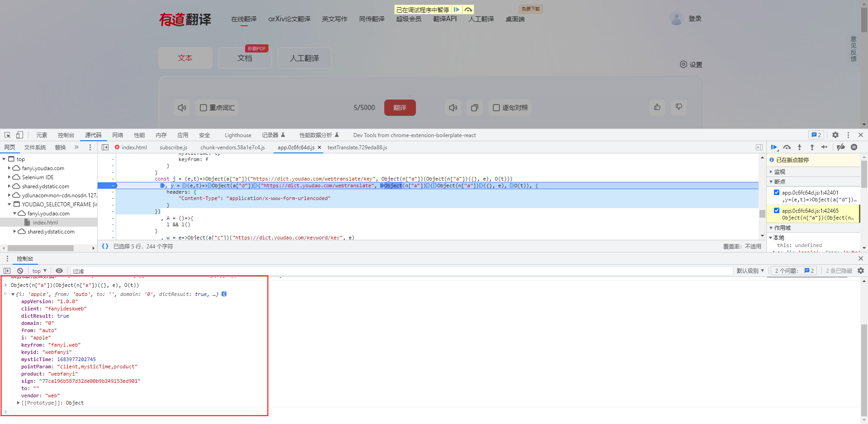Open the navigator pane three-dot menu
The width and height of the screenshot is (868, 424).
90,147
